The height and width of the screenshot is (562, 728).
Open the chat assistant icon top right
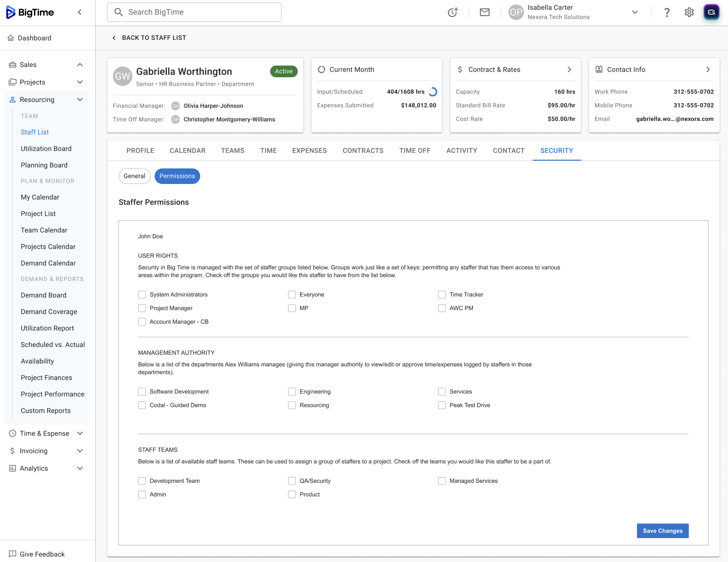pos(711,12)
